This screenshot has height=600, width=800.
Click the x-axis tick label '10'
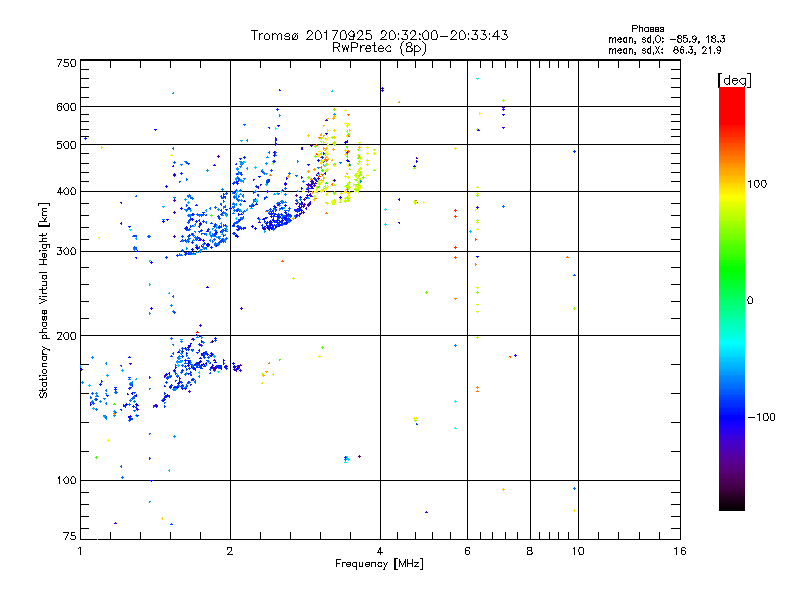[x=578, y=551]
